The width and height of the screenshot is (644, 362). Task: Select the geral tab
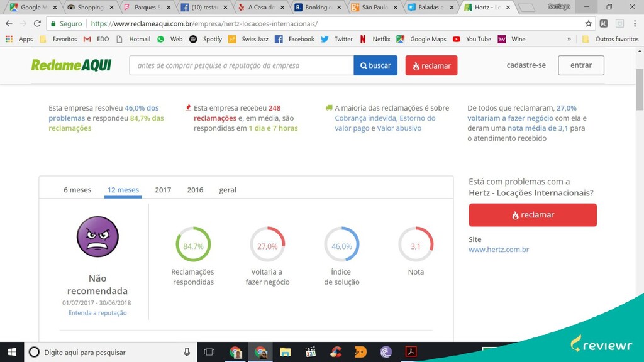228,190
